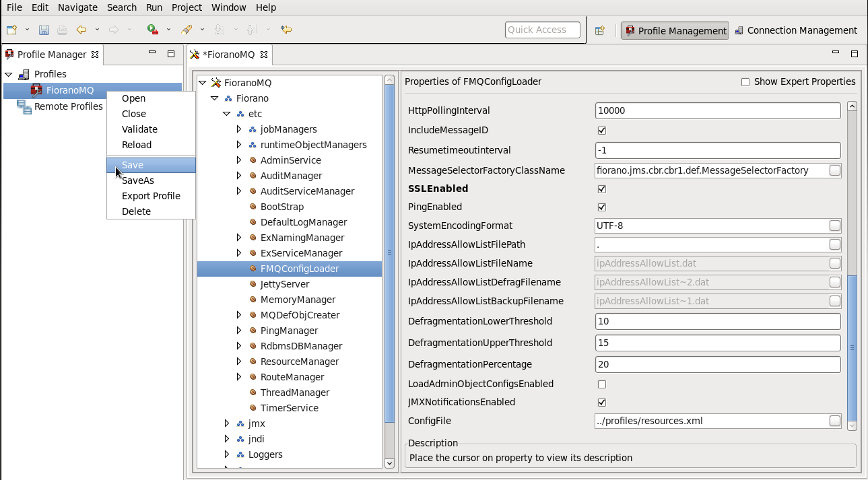
Task: Click the FioranoMQ root node icon in editor tree
Action: click(216, 83)
